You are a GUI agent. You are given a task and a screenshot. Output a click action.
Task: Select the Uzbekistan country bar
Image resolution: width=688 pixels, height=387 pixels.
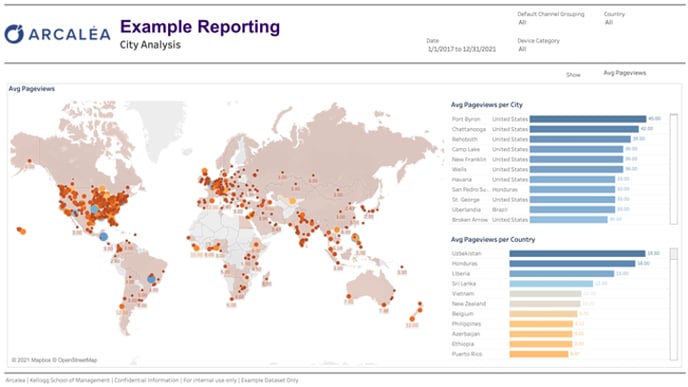pyautogui.click(x=577, y=254)
